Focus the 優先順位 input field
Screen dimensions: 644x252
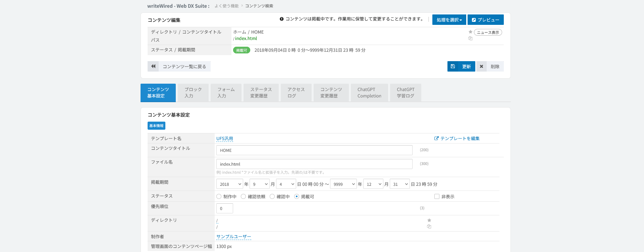[x=225, y=208]
